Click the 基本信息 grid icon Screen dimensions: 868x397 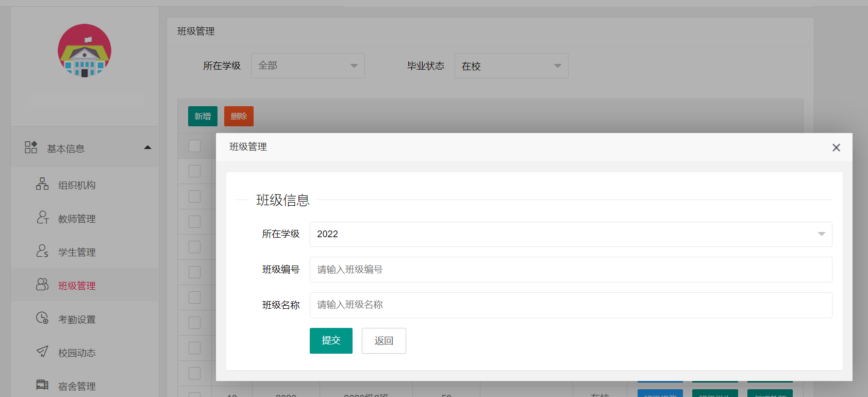pos(31,147)
